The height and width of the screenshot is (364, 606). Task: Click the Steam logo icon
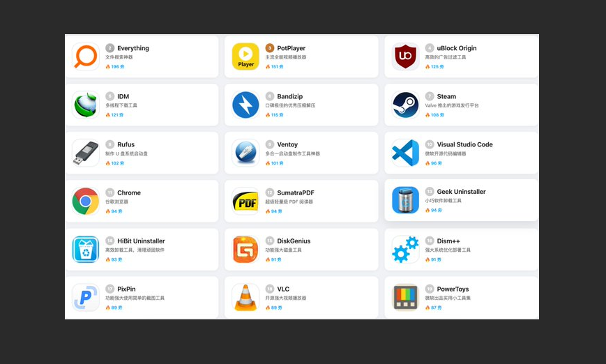click(x=405, y=105)
